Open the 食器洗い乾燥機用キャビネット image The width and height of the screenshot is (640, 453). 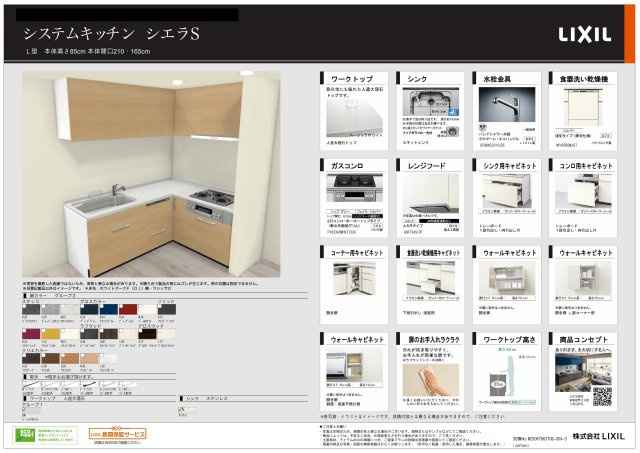coord(431,278)
